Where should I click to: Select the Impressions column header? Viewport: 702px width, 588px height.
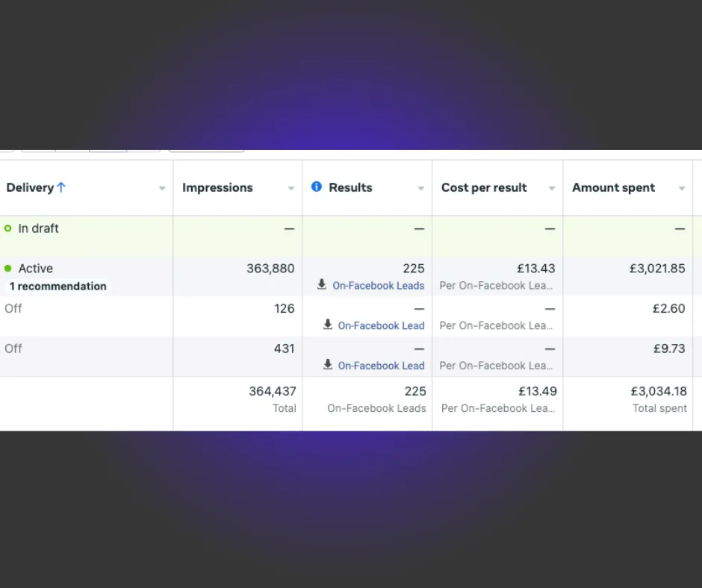click(x=217, y=187)
